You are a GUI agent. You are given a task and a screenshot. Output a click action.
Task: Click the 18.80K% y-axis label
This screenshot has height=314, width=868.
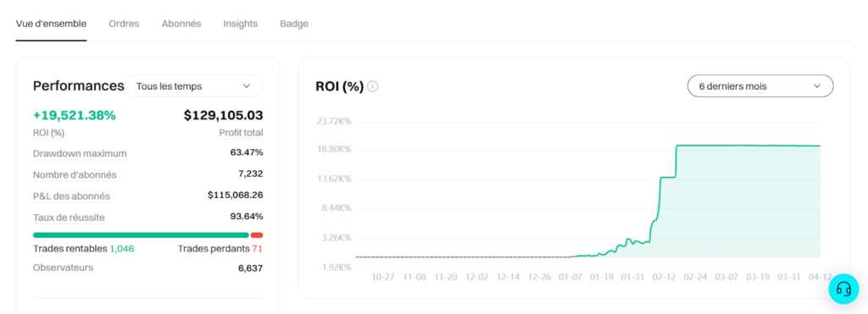point(334,150)
